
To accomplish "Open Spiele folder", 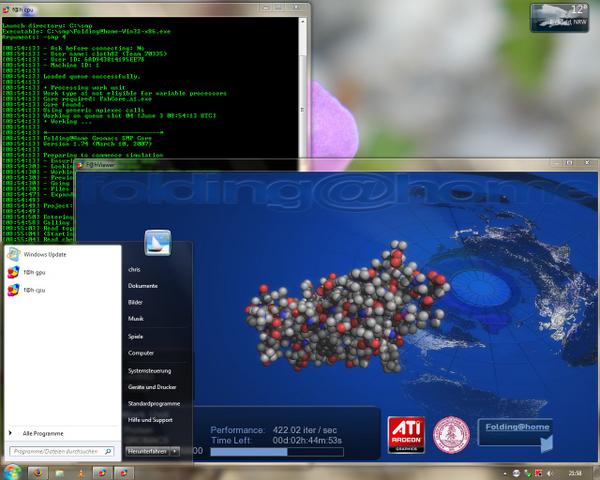I will pos(135,336).
